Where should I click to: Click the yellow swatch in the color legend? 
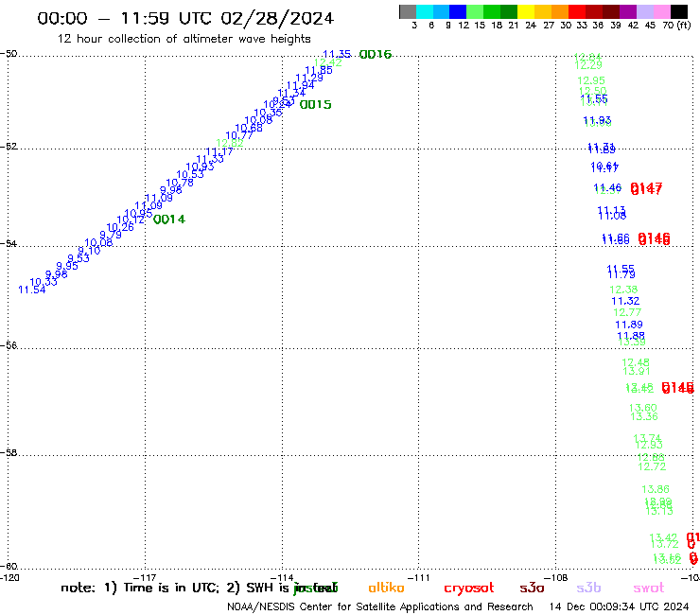click(x=526, y=11)
